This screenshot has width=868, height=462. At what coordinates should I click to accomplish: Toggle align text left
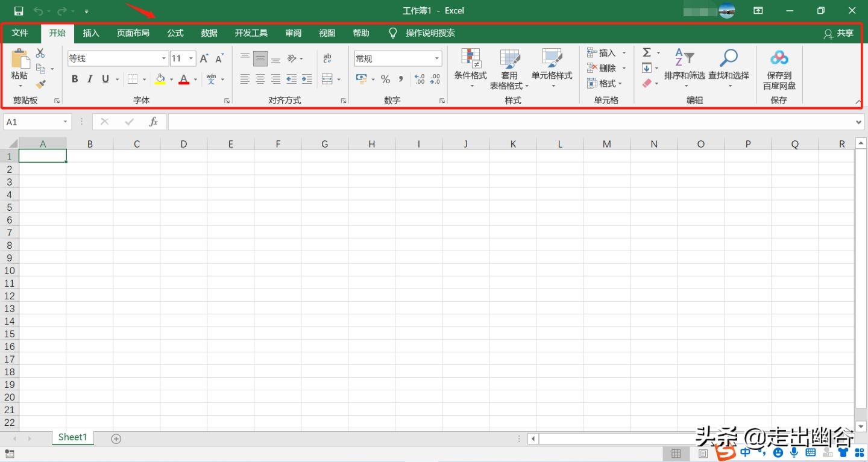click(x=245, y=79)
